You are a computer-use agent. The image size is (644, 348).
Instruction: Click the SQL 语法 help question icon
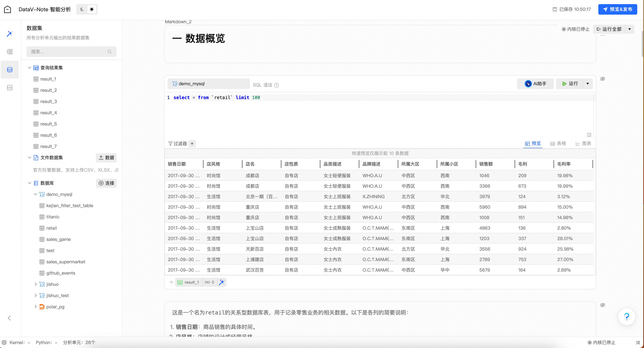click(277, 85)
